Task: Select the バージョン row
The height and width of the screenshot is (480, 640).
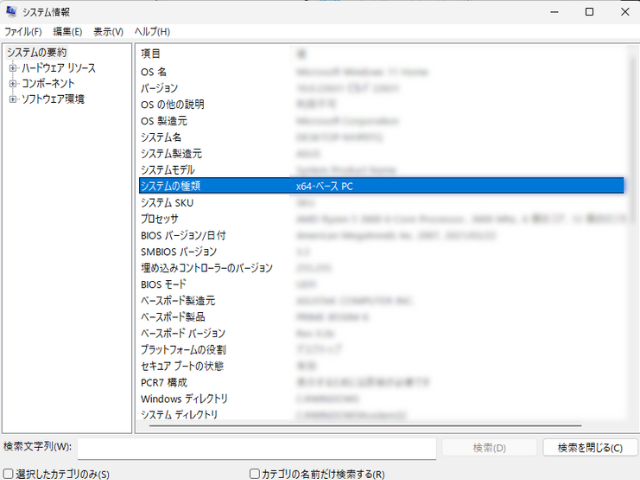Action: [x=381, y=88]
